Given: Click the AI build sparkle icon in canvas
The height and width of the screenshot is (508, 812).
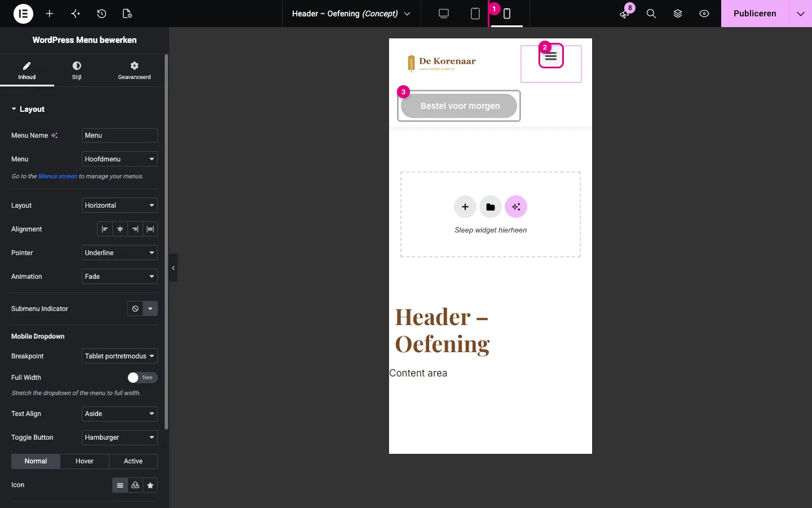Looking at the screenshot, I should [x=516, y=207].
